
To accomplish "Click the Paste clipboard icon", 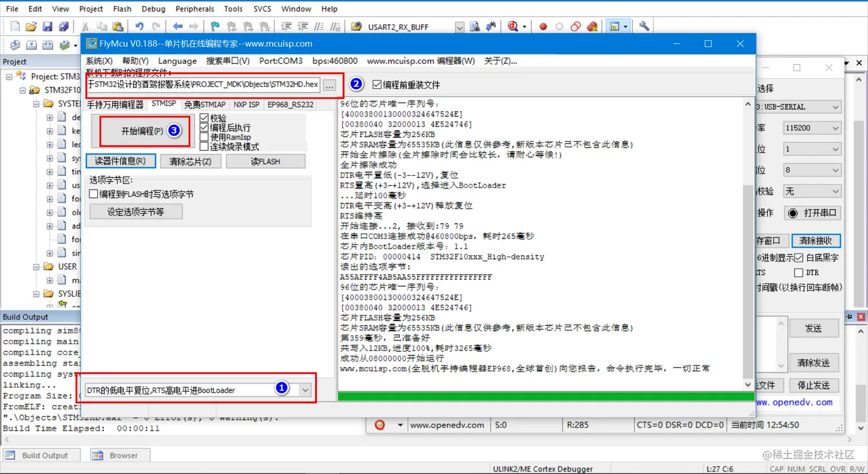I will [118, 26].
